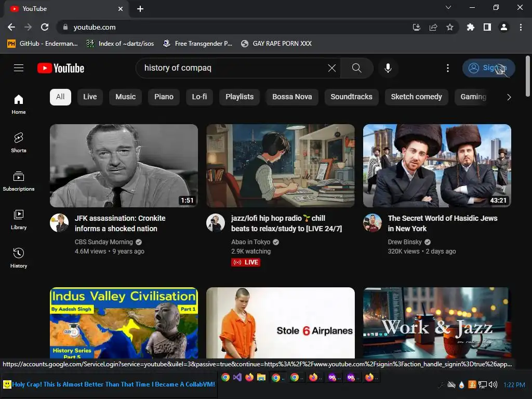View site information lock icon
Viewport: 532px width, 399px height.
point(65,27)
